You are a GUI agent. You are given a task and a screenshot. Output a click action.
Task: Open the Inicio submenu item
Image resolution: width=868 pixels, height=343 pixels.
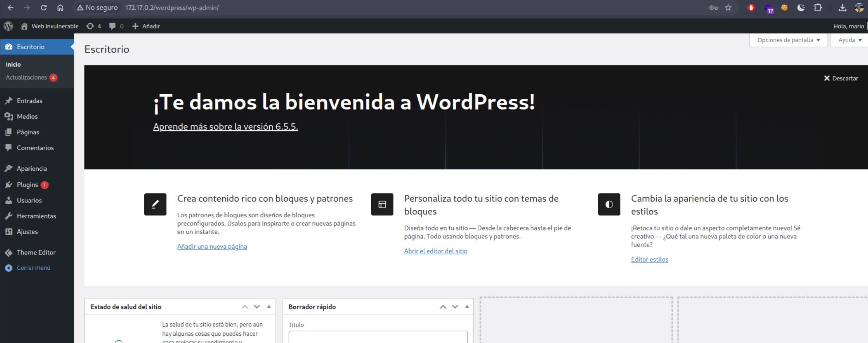[13, 64]
